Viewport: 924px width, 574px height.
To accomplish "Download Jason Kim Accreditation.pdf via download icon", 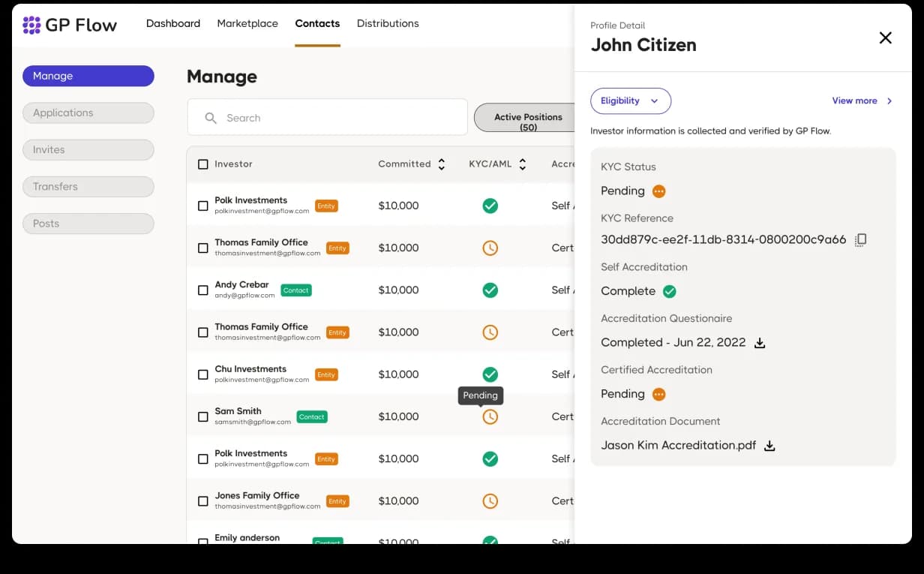I will click(769, 446).
